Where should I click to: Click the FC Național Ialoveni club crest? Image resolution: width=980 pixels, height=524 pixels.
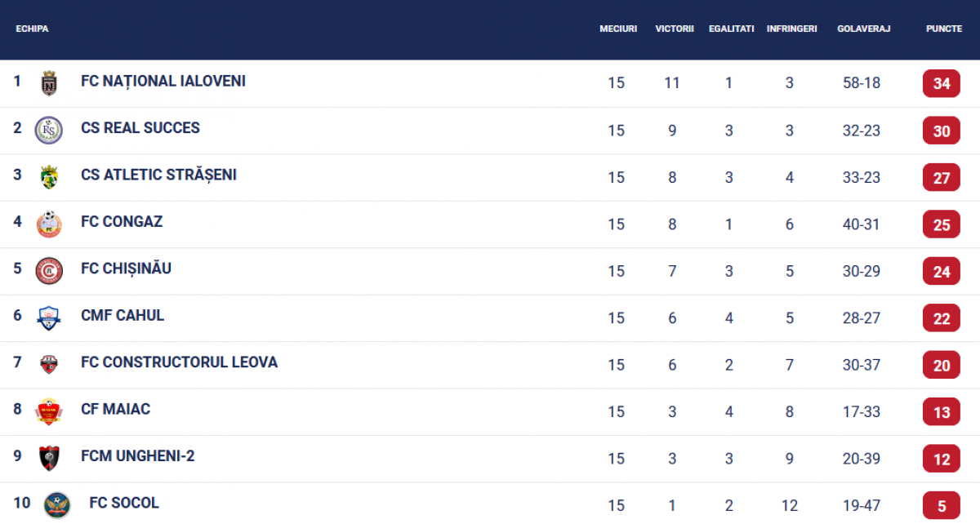49,83
